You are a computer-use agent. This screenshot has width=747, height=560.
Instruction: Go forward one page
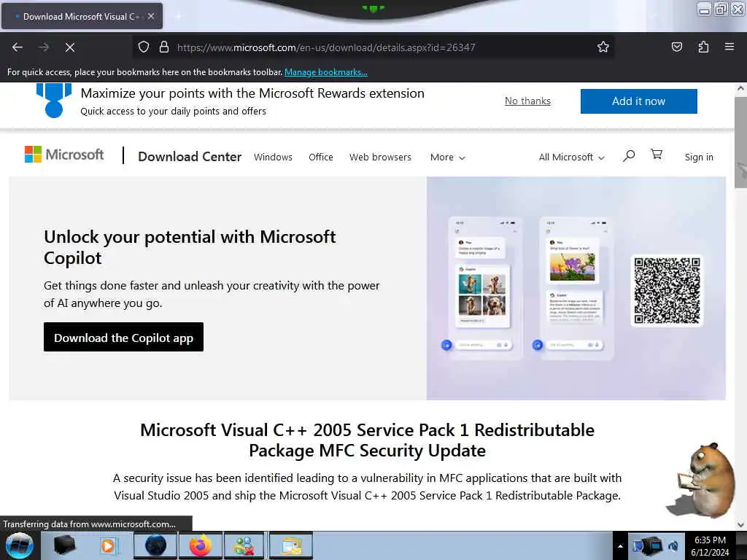(44, 47)
